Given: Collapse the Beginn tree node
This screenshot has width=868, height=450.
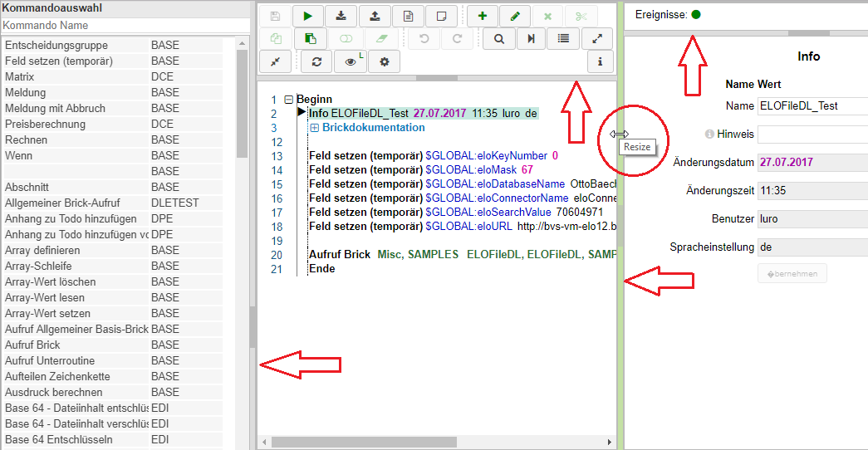Looking at the screenshot, I should point(288,99).
